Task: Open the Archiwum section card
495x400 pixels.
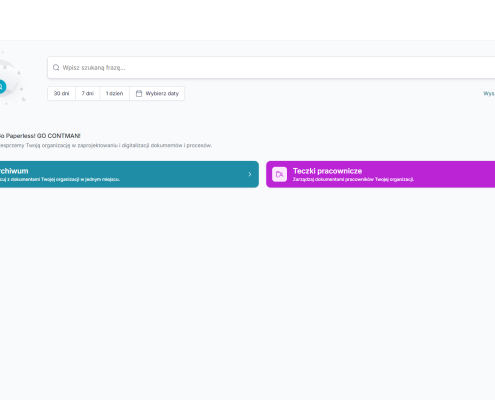Action: [129, 174]
